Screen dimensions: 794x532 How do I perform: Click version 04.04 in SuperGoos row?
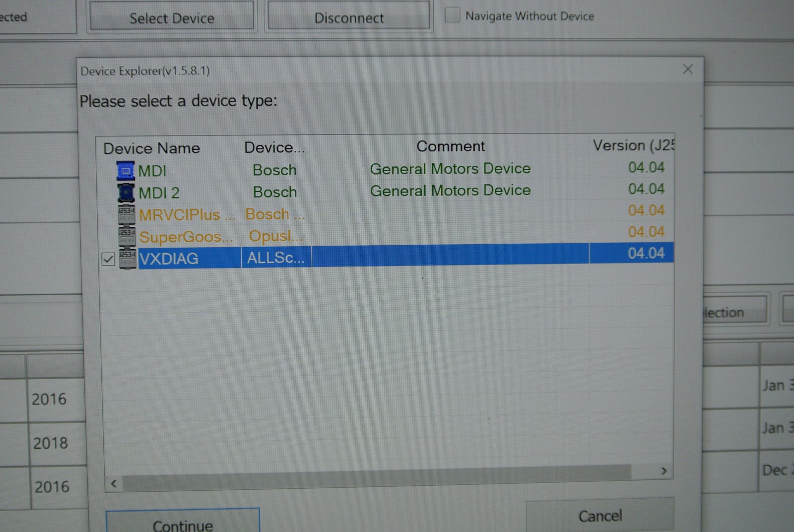click(x=646, y=232)
